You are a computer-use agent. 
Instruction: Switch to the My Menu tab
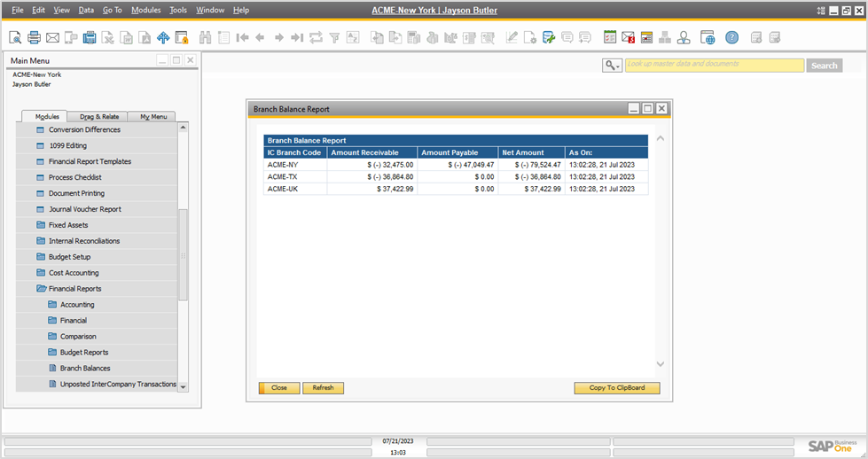pyautogui.click(x=152, y=117)
